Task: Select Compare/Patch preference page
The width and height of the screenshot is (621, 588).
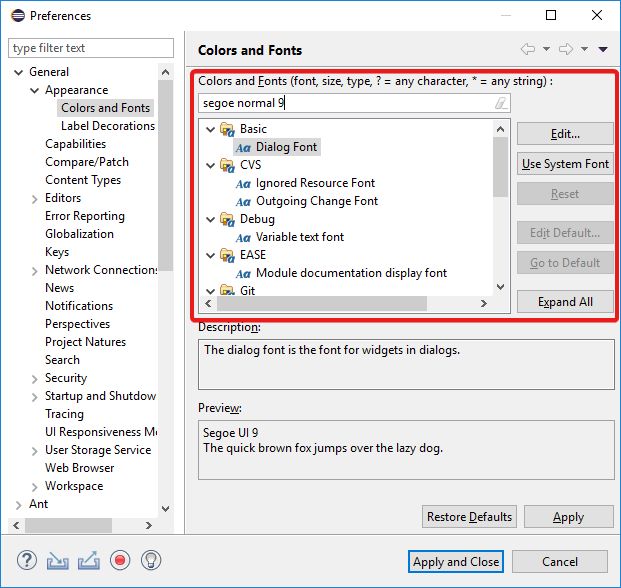Action: 87,162
